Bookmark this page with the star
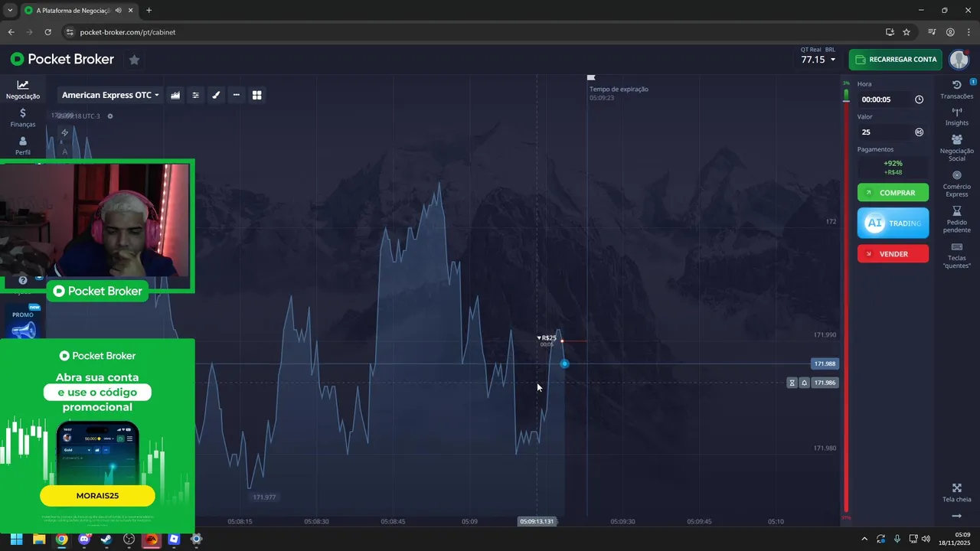980x551 pixels. click(906, 32)
